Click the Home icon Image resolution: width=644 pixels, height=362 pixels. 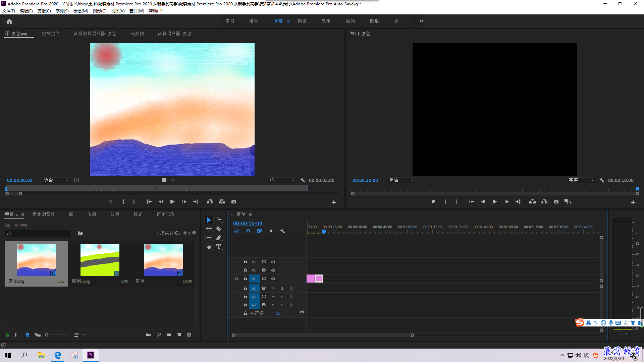(x=9, y=21)
